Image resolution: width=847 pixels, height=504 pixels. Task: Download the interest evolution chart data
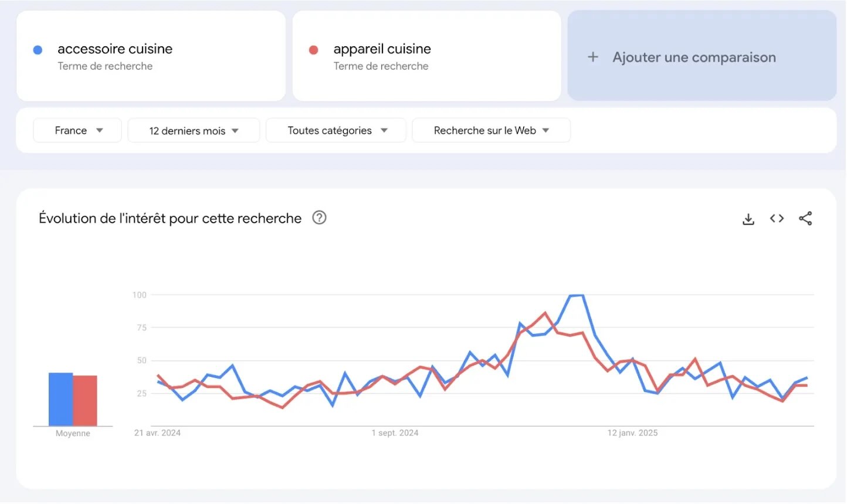[x=748, y=218]
